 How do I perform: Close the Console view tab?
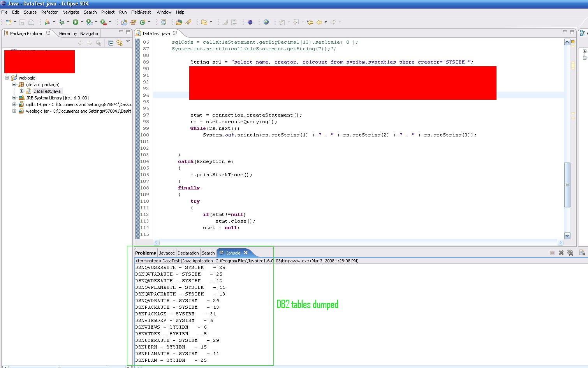click(246, 253)
